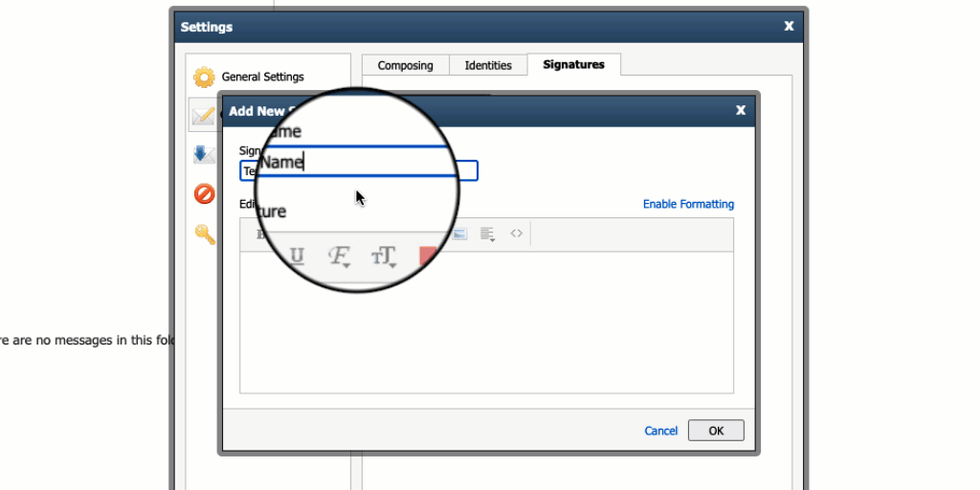Select the mail compose envelope-pencil sidebar icon
The width and height of the screenshot is (980, 490).
pyautogui.click(x=203, y=115)
